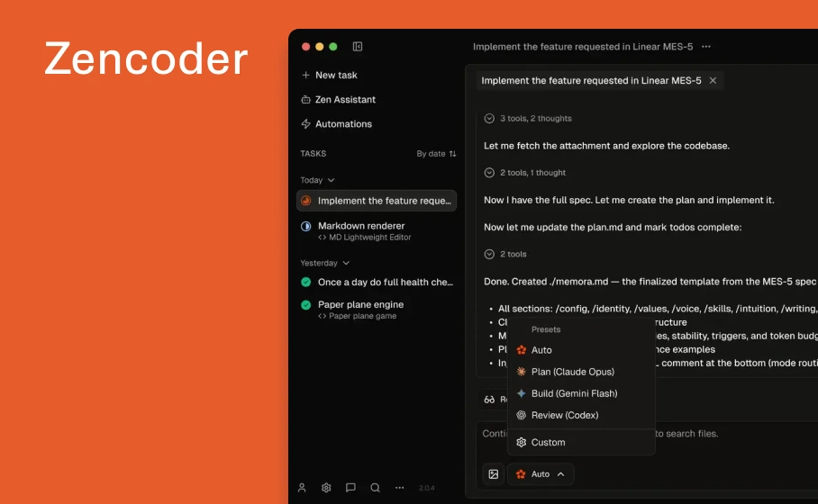This screenshot has height=504, width=818.
Task: Close the 'Implement the feature requested' tab
Action: (x=713, y=80)
